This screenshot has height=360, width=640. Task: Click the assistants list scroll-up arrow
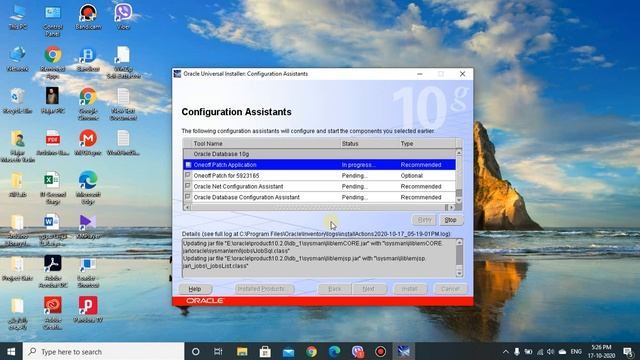click(459, 152)
